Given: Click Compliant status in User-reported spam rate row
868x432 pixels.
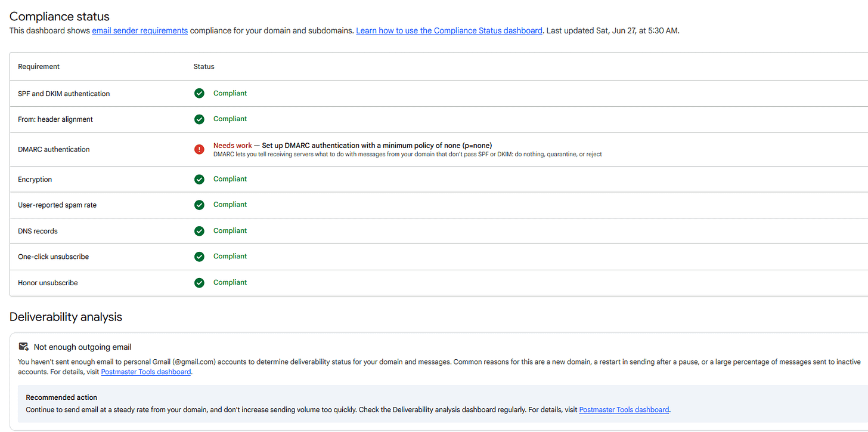Looking at the screenshot, I should pyautogui.click(x=230, y=205).
